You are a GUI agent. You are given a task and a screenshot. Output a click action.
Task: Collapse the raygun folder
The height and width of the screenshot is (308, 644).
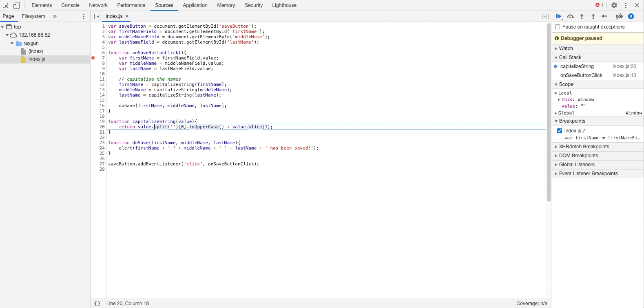12,43
